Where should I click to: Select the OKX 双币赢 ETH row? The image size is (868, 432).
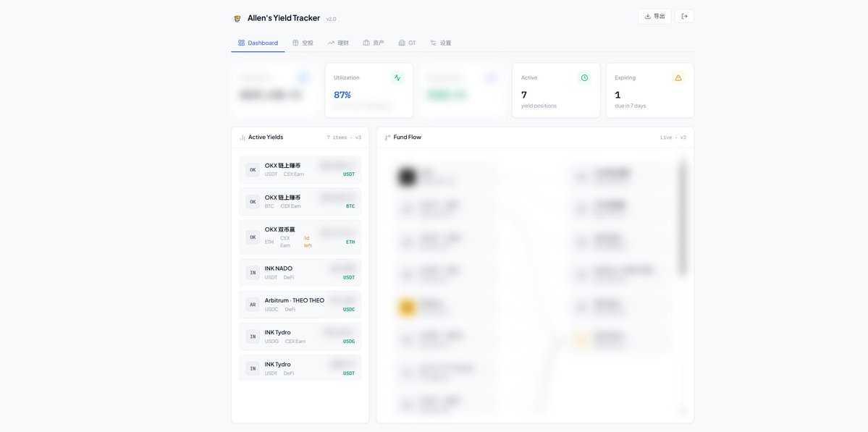pos(300,237)
